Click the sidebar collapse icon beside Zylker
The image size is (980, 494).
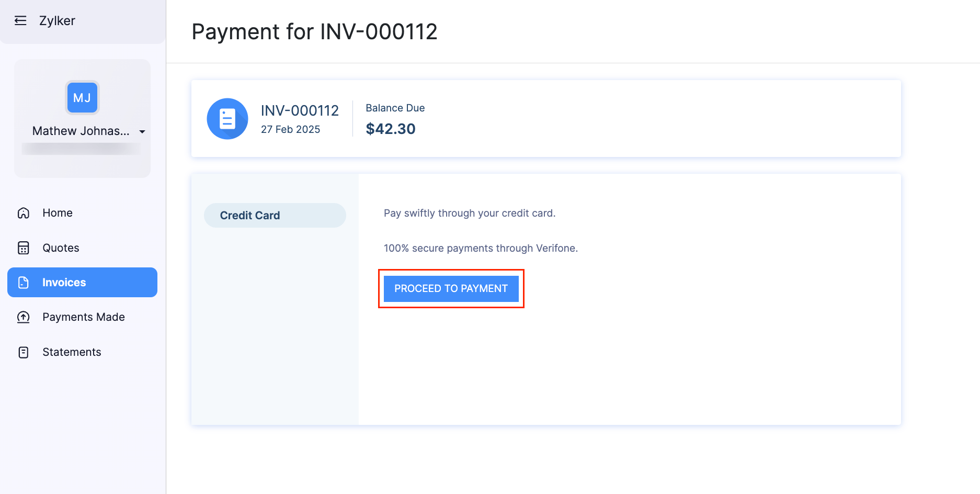pyautogui.click(x=20, y=20)
